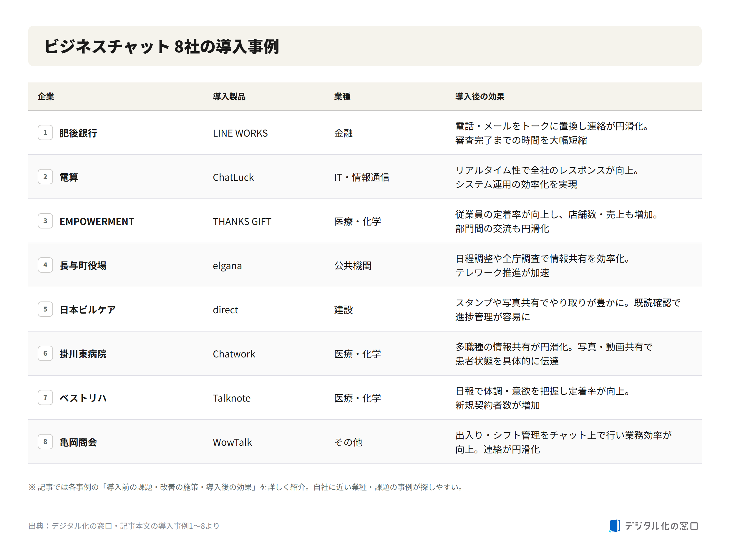The image size is (730, 560).
Task: Pick the industry cell 公共機関
Action: point(353,266)
